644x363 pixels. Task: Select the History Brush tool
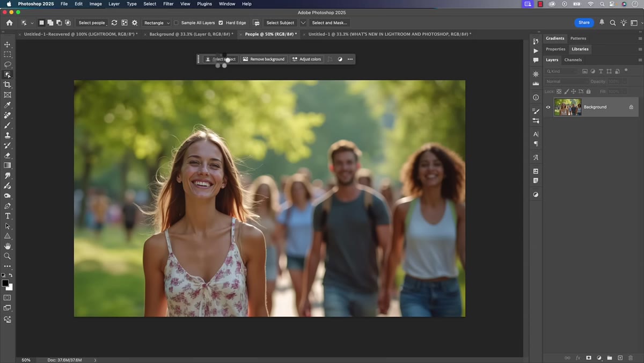coord(8,145)
